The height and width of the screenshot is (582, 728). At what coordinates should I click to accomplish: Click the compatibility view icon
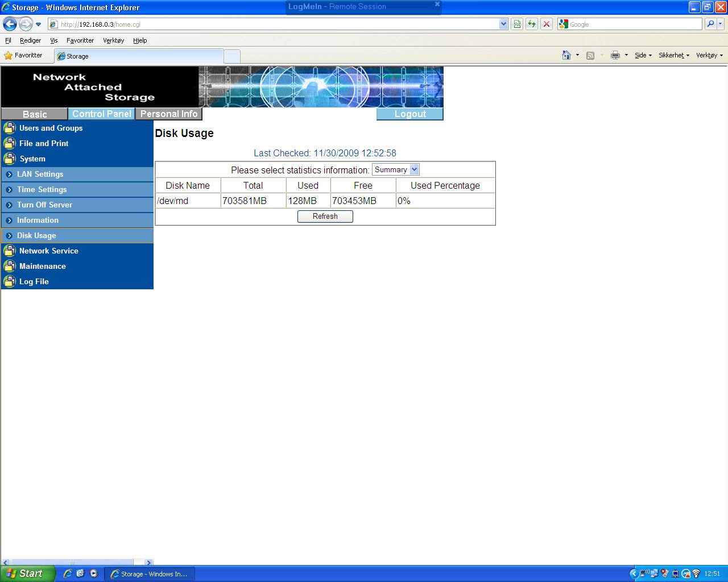pos(516,24)
